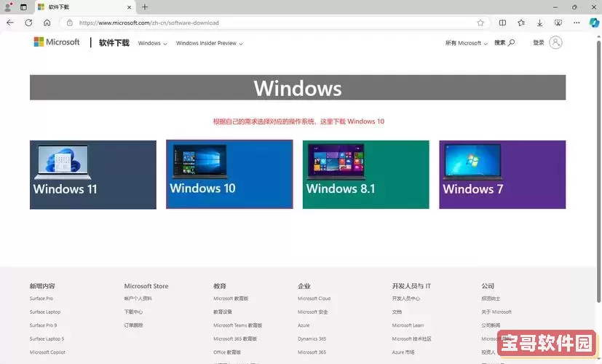
Task: Open the Microsoft 技术社区 footer link
Action: [411, 339]
